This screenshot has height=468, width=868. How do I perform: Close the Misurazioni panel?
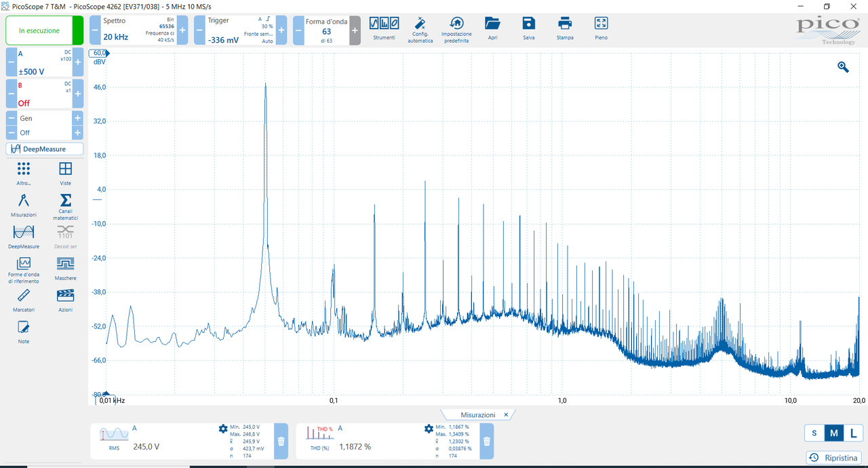pos(506,414)
